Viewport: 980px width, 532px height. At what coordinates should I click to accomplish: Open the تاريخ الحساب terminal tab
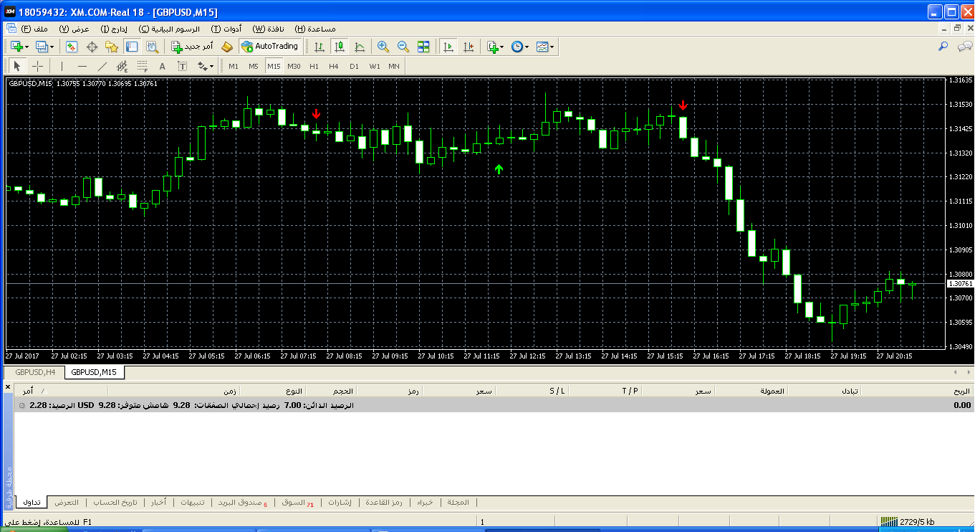point(115,503)
